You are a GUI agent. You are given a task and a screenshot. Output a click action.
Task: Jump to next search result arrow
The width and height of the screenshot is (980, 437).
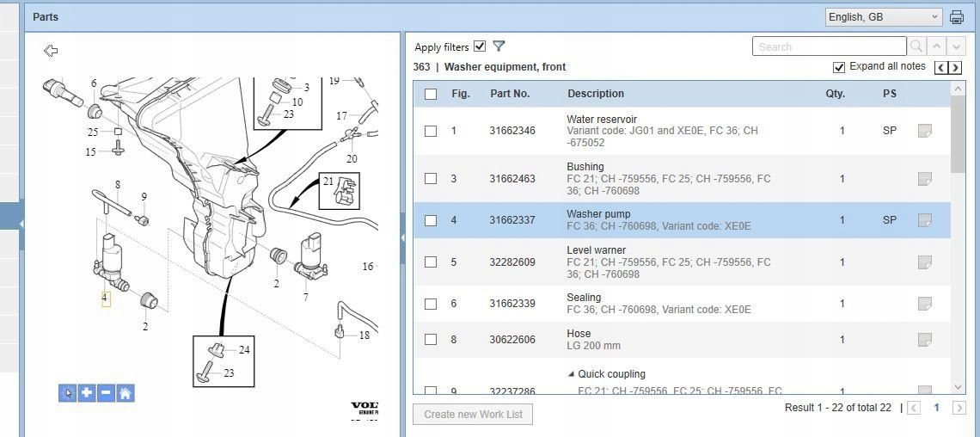pos(956,46)
